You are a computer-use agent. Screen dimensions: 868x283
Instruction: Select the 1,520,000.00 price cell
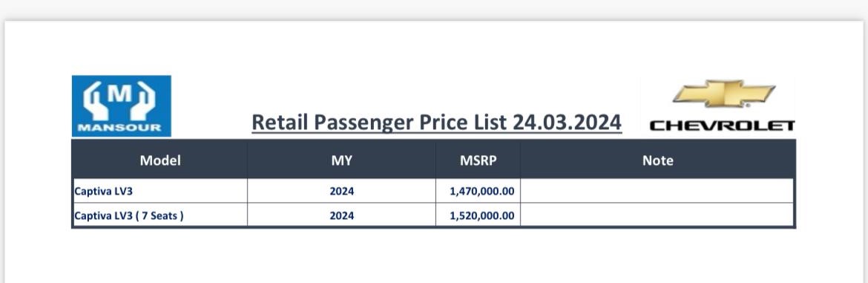pyautogui.click(x=479, y=215)
